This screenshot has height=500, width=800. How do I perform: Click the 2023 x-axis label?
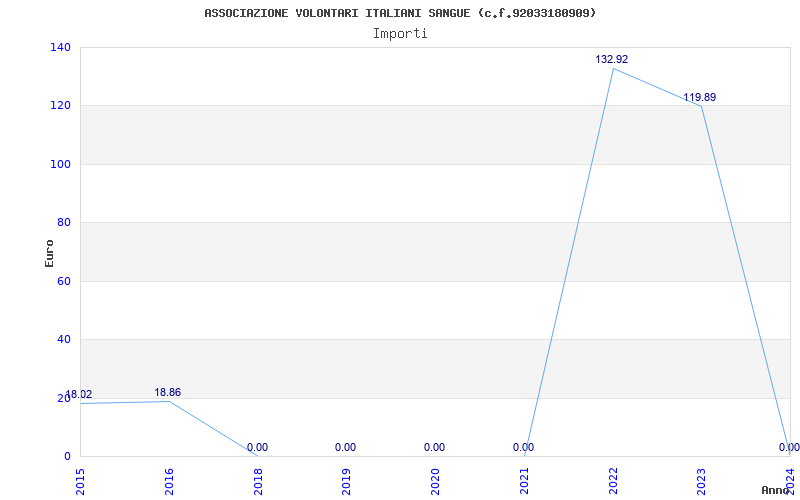pos(702,482)
